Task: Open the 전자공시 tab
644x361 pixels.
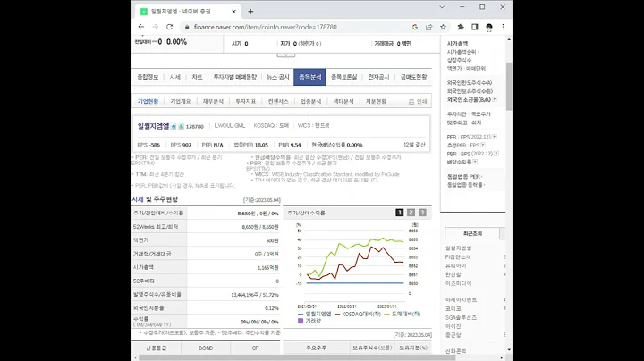Action: point(378,77)
